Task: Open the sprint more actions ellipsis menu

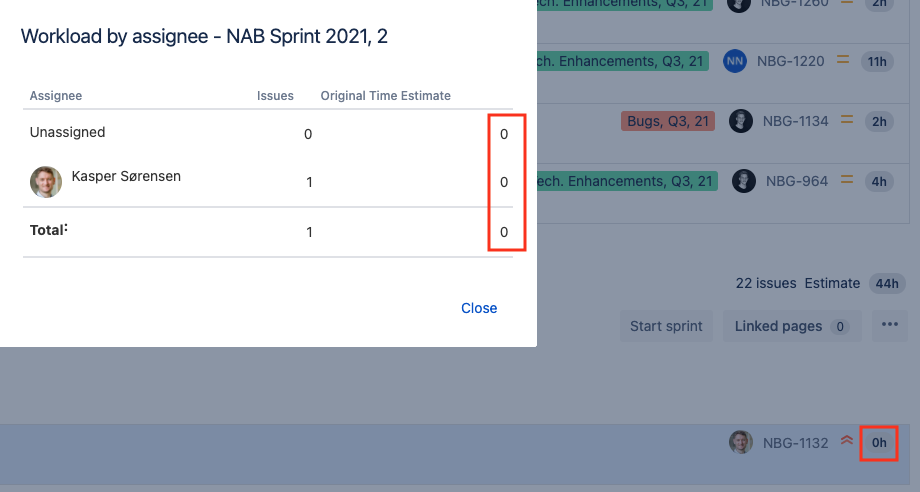Action: click(889, 325)
